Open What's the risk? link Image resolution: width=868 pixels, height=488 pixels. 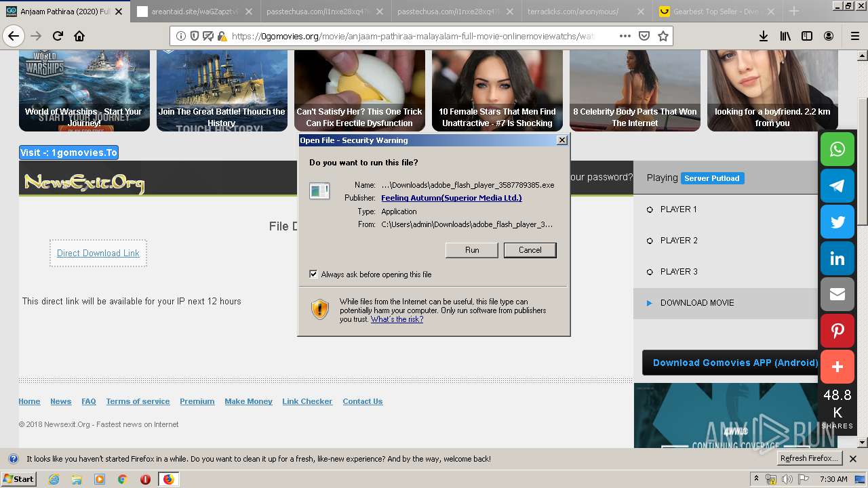click(x=397, y=319)
